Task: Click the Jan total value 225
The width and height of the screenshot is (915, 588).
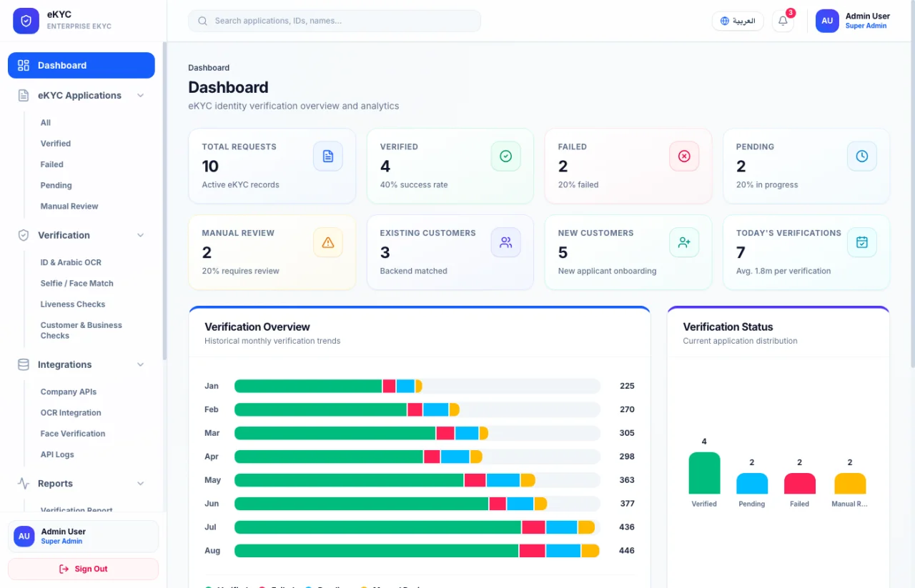Action: point(627,386)
